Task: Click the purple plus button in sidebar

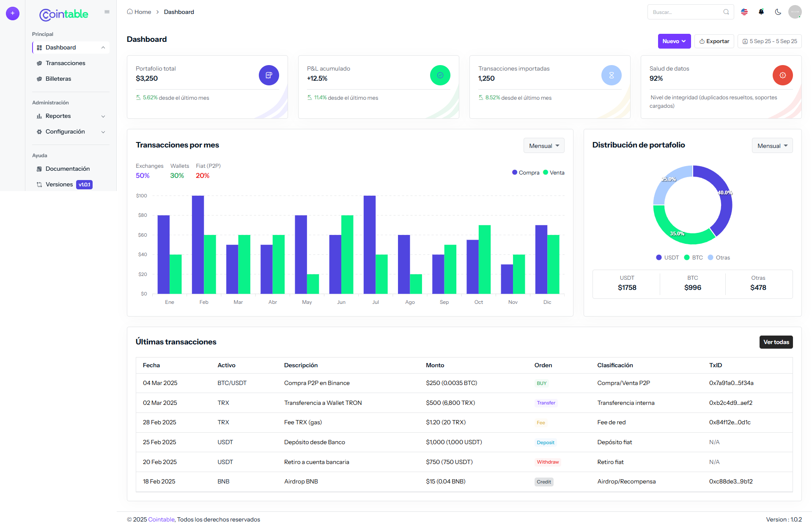Action: pyautogui.click(x=13, y=14)
